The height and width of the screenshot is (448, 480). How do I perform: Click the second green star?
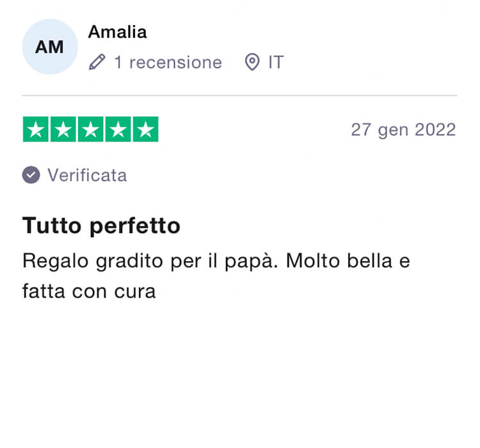[x=63, y=129]
